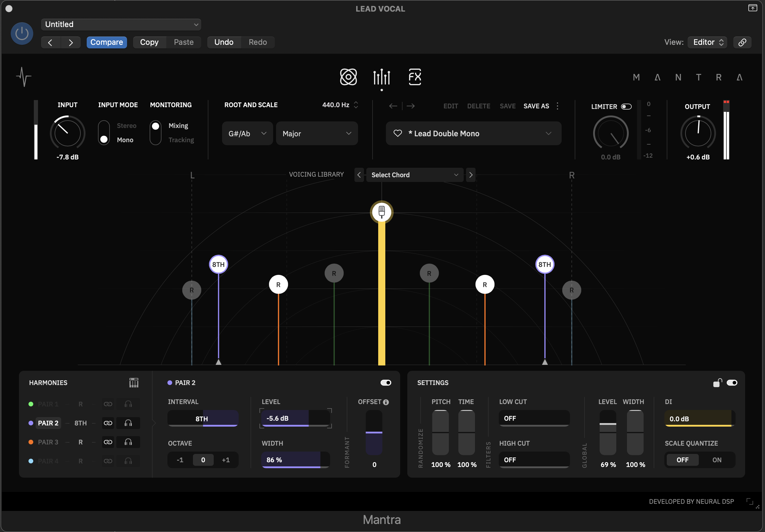765x532 pixels.
Task: Toggle link for Pair 4
Action: pyautogui.click(x=108, y=461)
